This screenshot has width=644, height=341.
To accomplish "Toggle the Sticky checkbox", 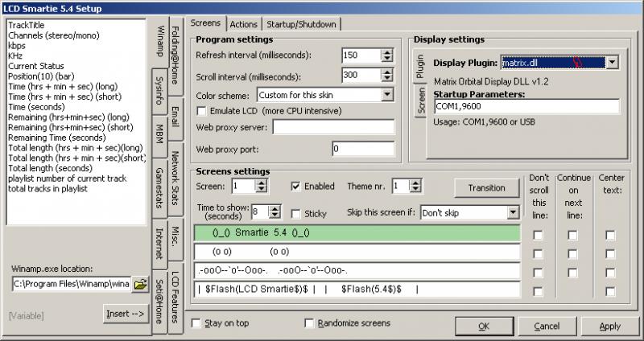I will [x=296, y=214].
